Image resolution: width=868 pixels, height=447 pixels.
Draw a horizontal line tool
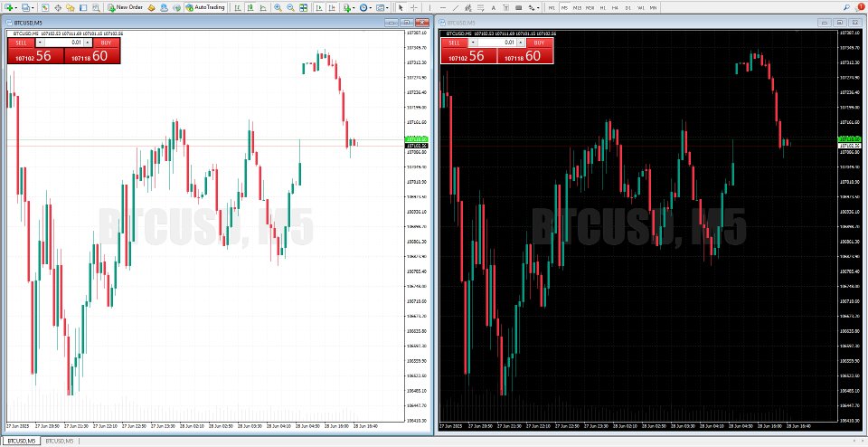pos(443,8)
